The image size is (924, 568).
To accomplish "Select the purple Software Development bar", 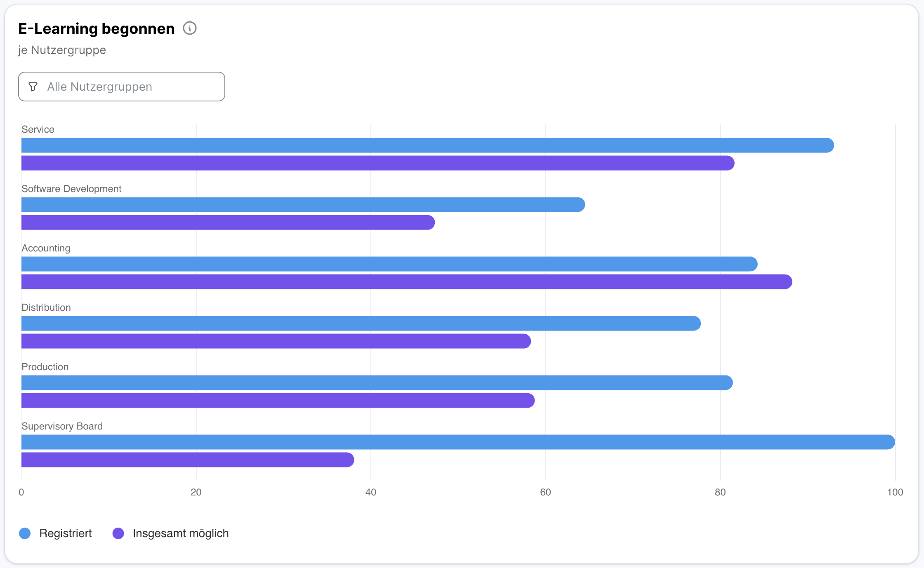I will pyautogui.click(x=228, y=223).
